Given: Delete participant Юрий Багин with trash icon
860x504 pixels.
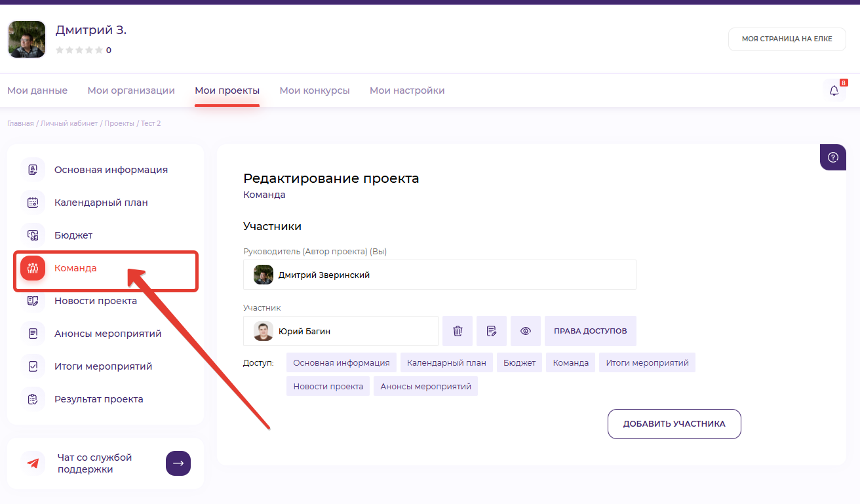Looking at the screenshot, I should pyautogui.click(x=458, y=331).
